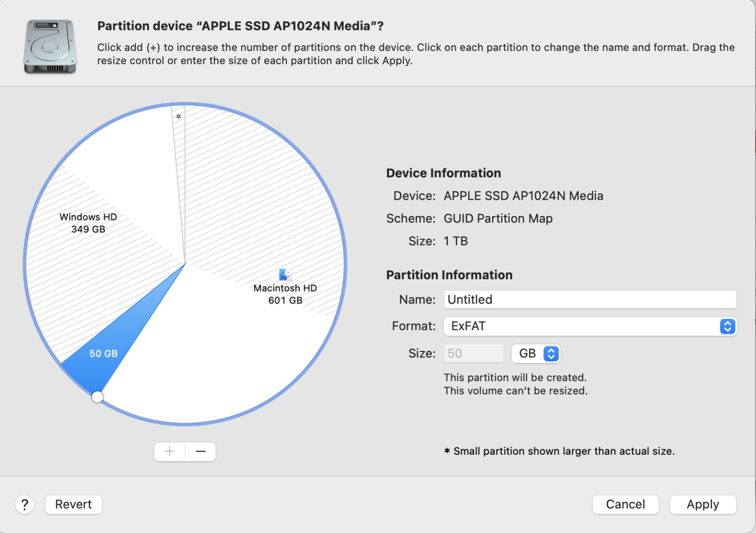The height and width of the screenshot is (533, 756).
Task: Click the Revert button
Action: point(73,504)
